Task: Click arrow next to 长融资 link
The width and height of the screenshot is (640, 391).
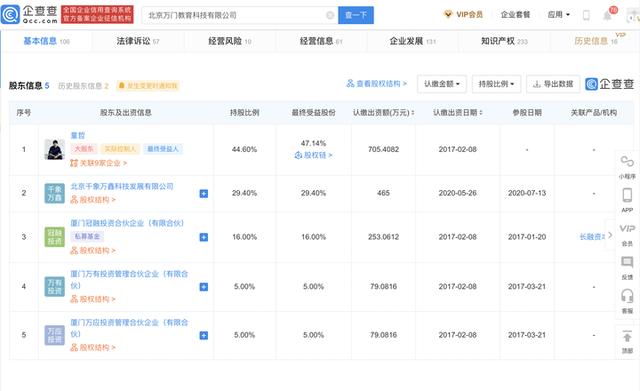Action: click(610, 235)
